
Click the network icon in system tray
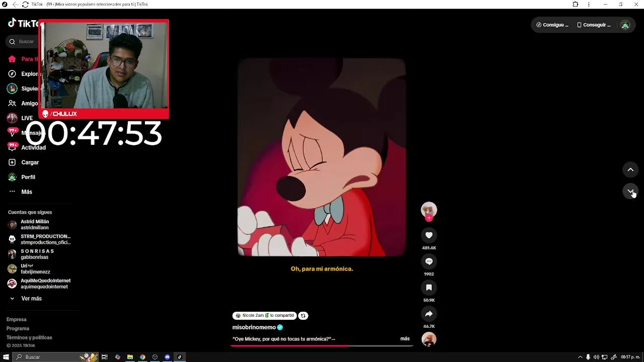[605, 357]
